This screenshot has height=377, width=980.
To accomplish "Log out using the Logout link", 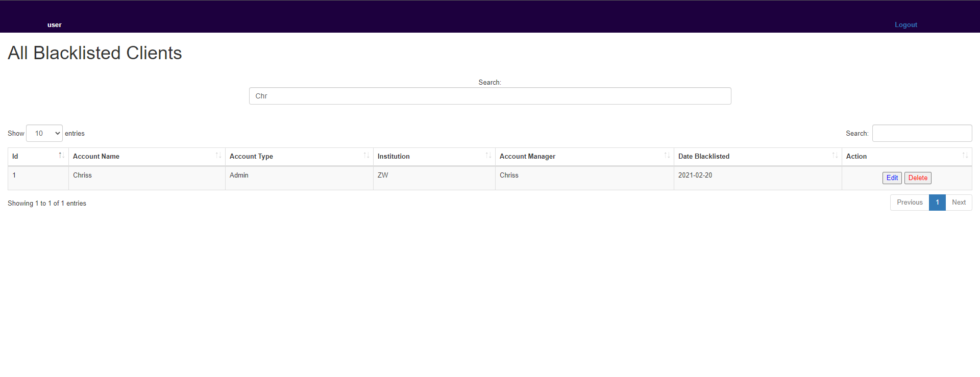I will (x=906, y=24).
